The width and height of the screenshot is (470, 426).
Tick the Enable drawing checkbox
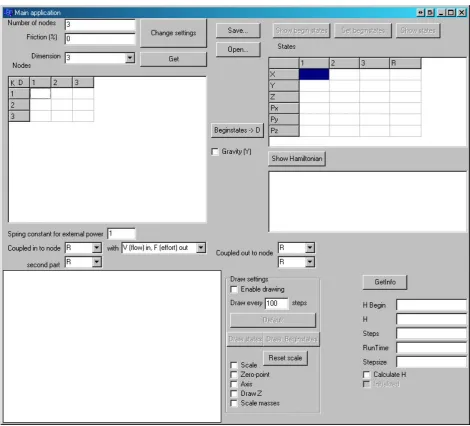tap(234, 289)
